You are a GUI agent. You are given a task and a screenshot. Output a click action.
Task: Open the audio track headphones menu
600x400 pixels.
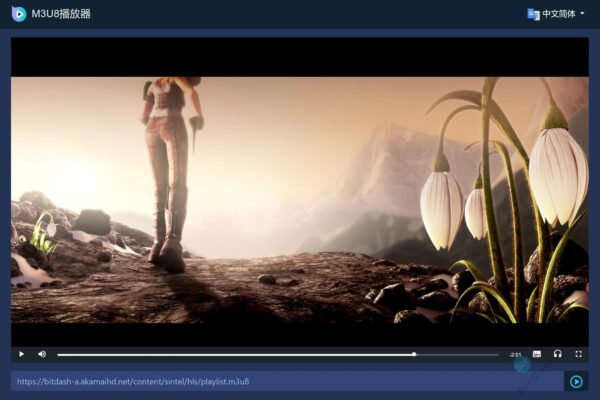[557, 354]
